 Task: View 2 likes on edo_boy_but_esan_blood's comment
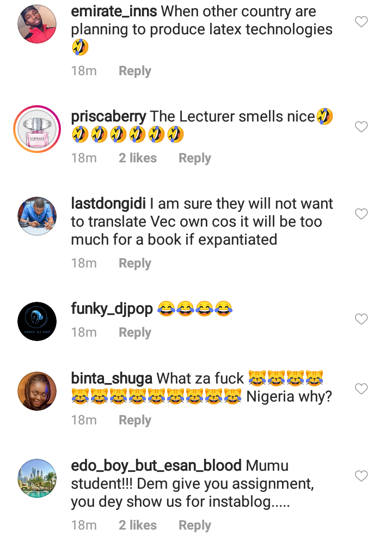tap(138, 525)
